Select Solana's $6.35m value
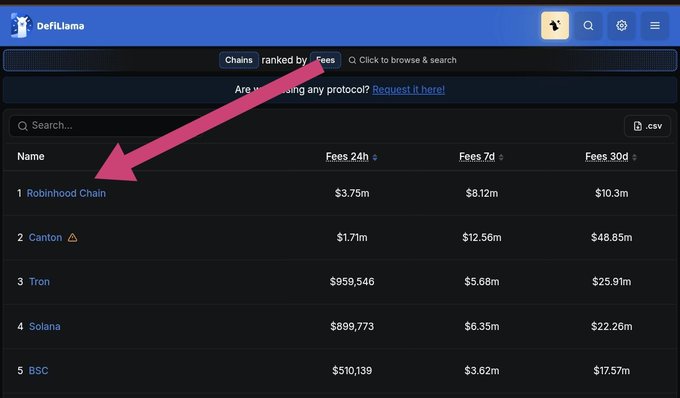The image size is (680, 398). 481,326
